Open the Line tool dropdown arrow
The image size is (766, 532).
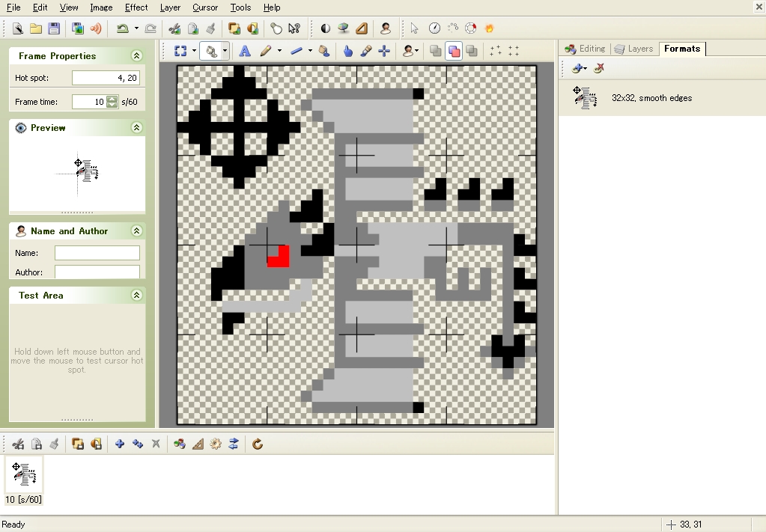tap(310, 51)
